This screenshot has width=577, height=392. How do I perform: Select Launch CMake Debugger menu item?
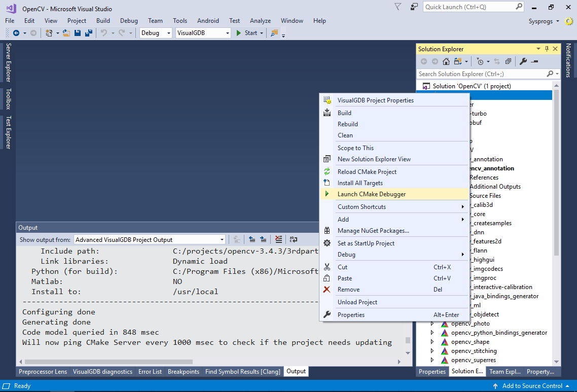(394, 194)
